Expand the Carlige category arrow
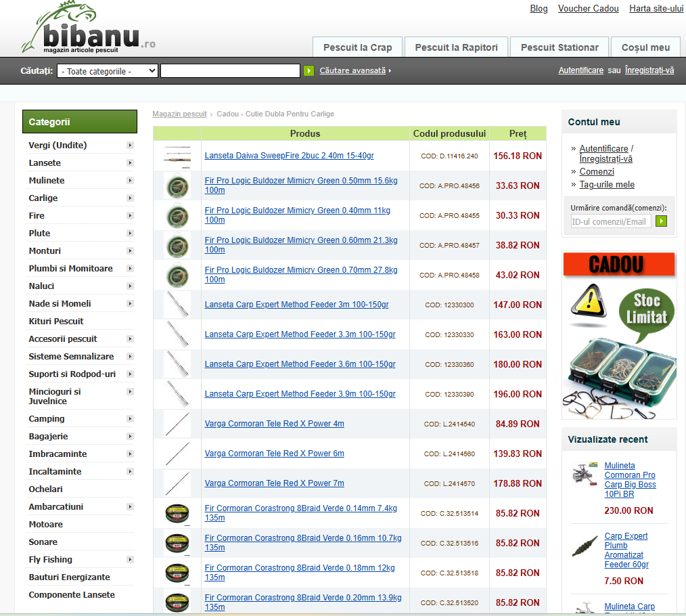Image resolution: width=686 pixels, height=616 pixels. (130, 198)
